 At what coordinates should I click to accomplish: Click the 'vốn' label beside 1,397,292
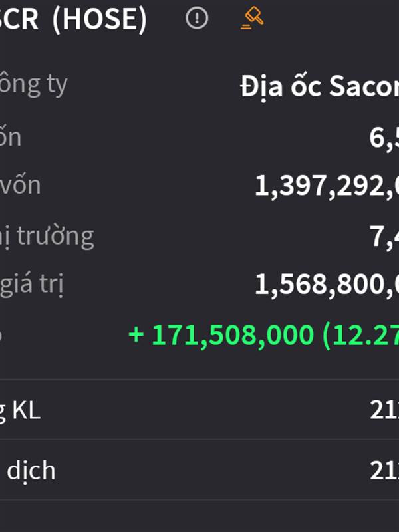(x=21, y=186)
